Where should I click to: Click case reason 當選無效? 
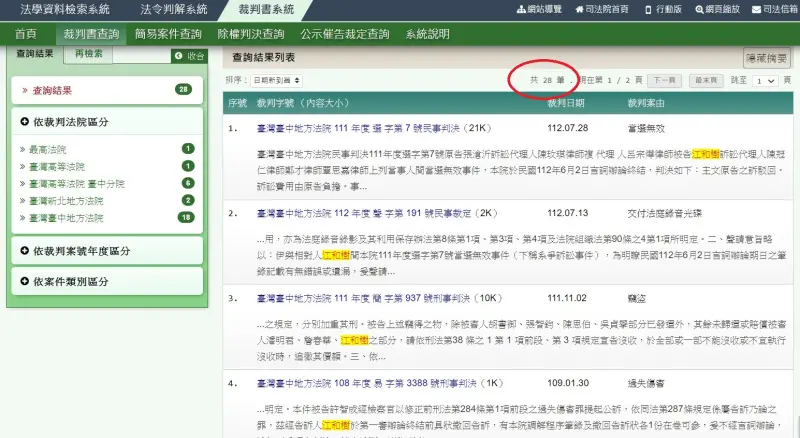[646, 129]
